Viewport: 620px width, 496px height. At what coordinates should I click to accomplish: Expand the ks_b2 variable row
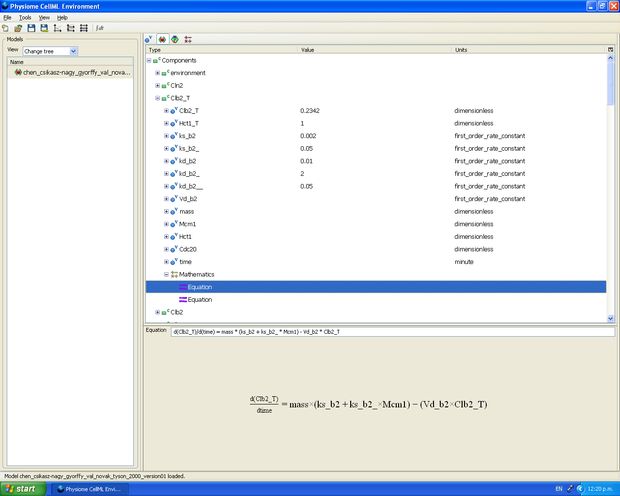[166, 136]
